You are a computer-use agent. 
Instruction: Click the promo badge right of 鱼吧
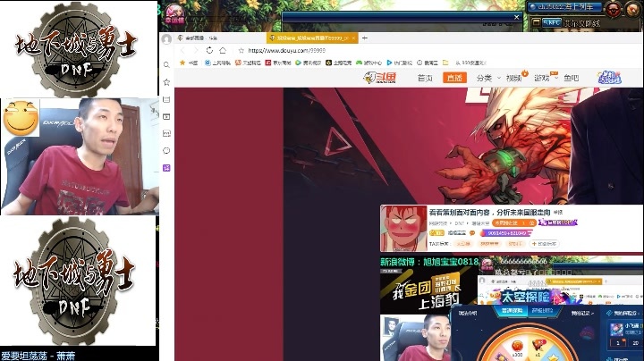pos(609,78)
